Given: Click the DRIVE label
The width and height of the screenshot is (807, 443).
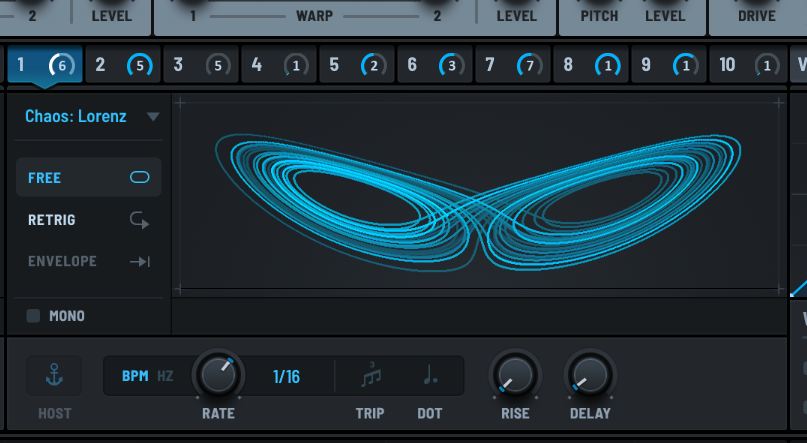Looking at the screenshot, I should (x=757, y=16).
